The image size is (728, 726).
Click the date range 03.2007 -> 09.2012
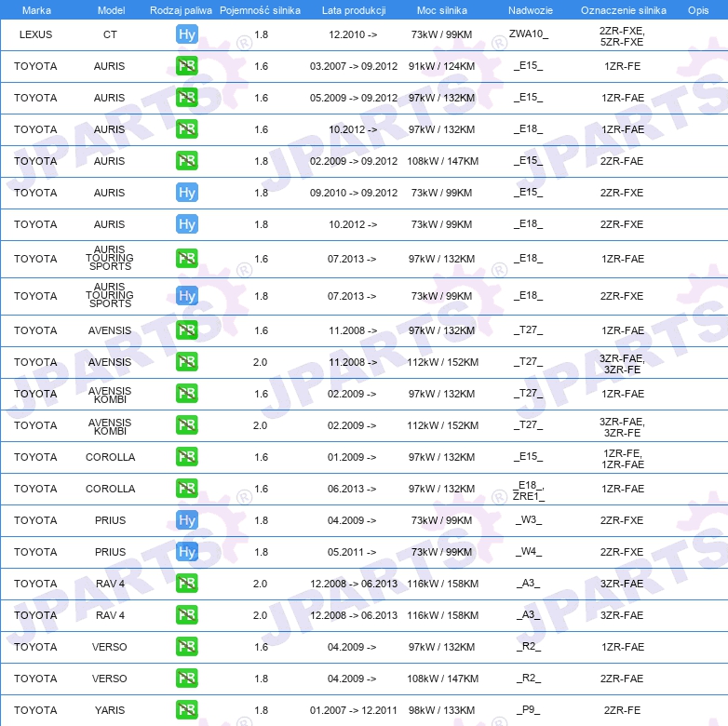click(354, 66)
